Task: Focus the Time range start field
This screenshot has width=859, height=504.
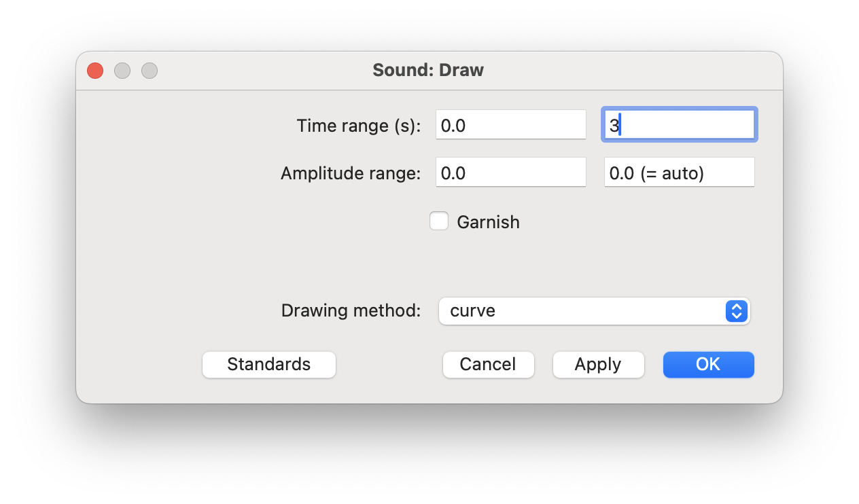Action: (510, 125)
